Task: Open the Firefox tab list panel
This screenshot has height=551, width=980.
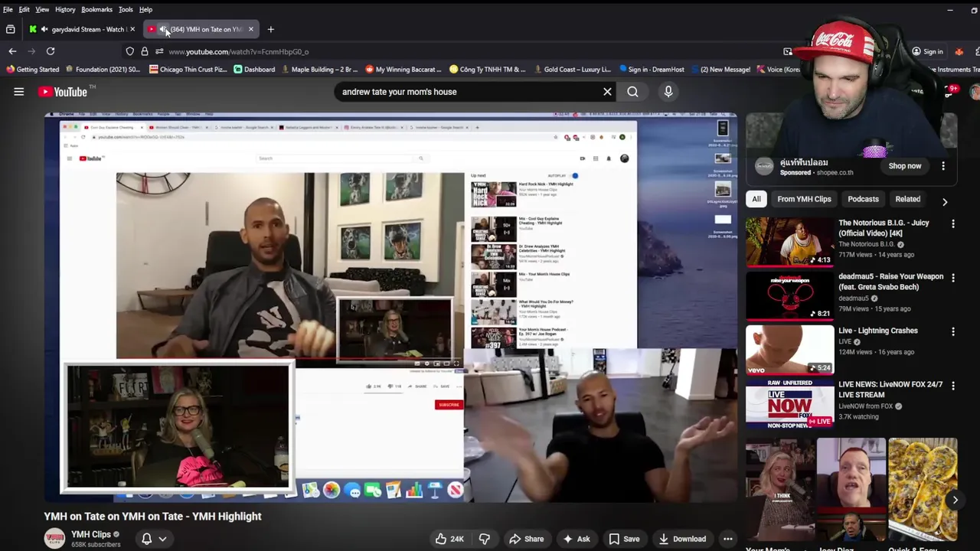Action: click(11, 29)
